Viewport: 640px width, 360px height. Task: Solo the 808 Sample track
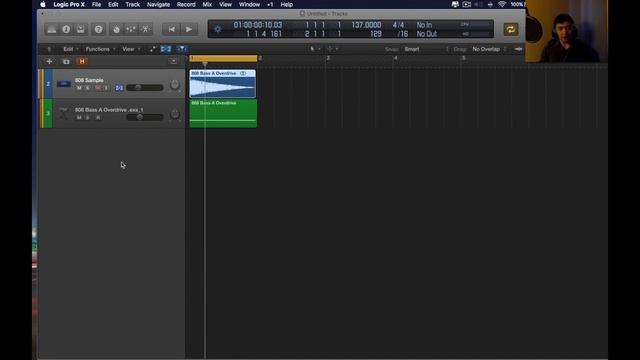click(x=88, y=88)
